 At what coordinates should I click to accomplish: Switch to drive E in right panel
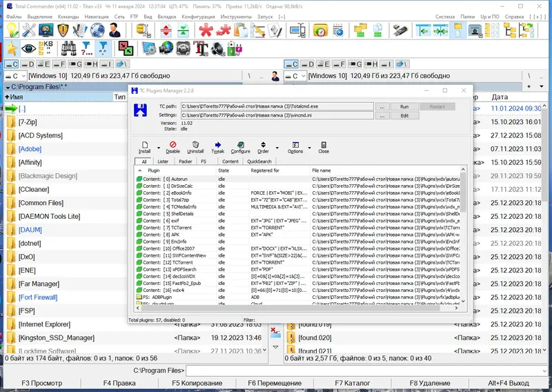(323, 64)
